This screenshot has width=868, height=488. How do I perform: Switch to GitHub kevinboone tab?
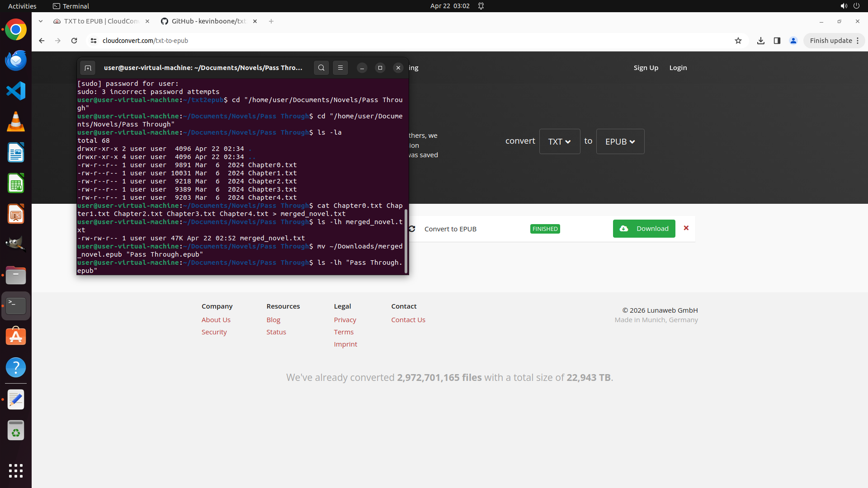point(208,21)
